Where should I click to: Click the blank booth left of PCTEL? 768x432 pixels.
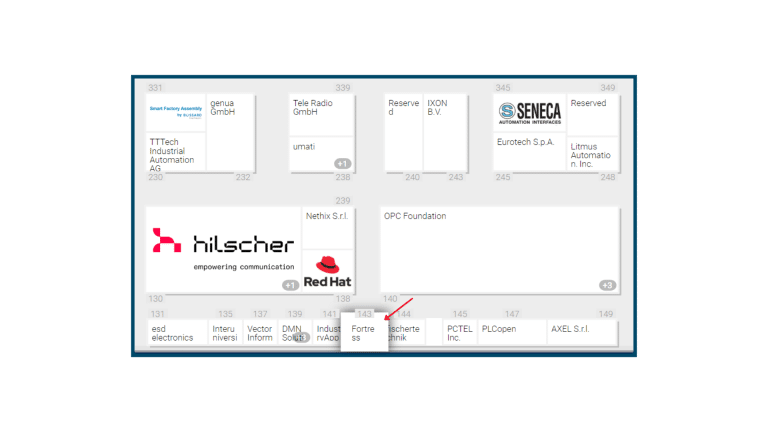[x=434, y=333]
